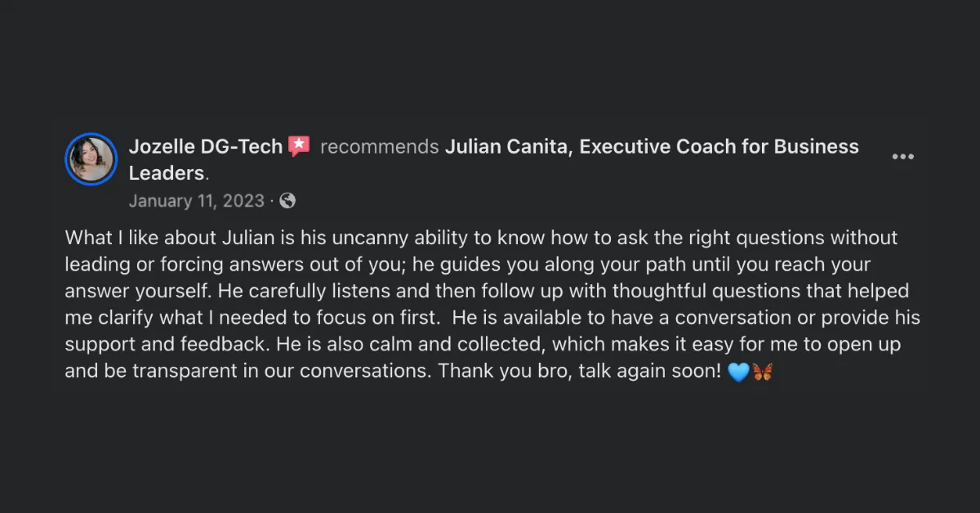Click the 'Thank you bro, talk again soon!' sentence
The height and width of the screenshot is (513, 980).
(580, 371)
